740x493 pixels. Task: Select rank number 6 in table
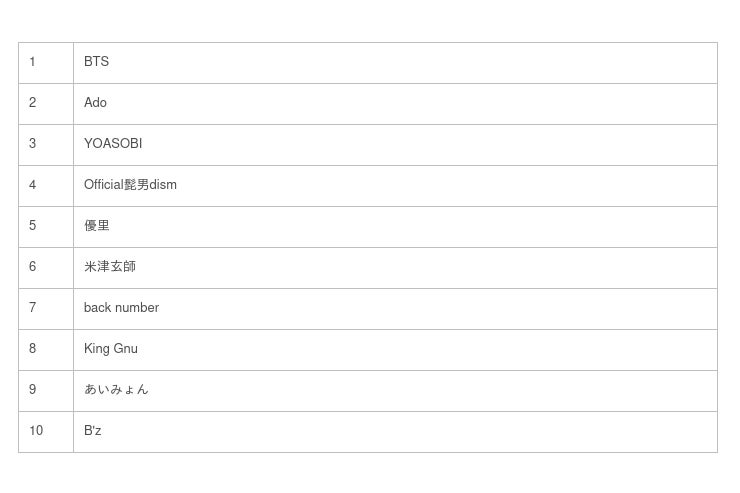[33, 267]
